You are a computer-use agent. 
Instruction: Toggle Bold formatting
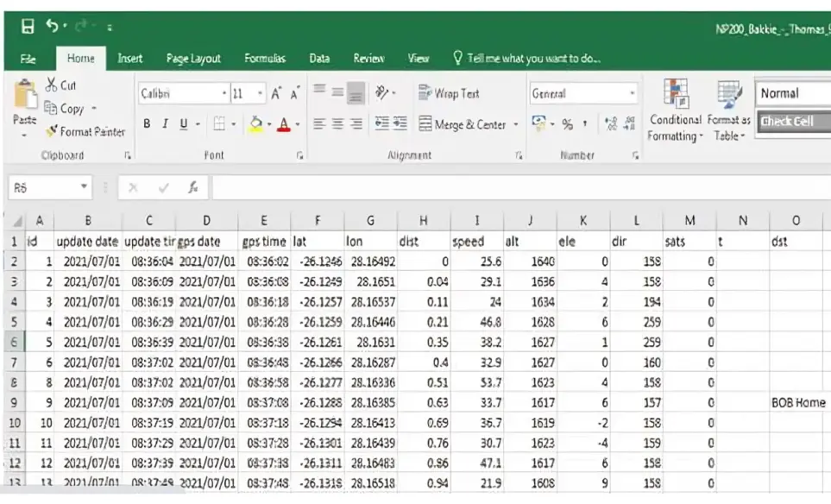tap(148, 124)
